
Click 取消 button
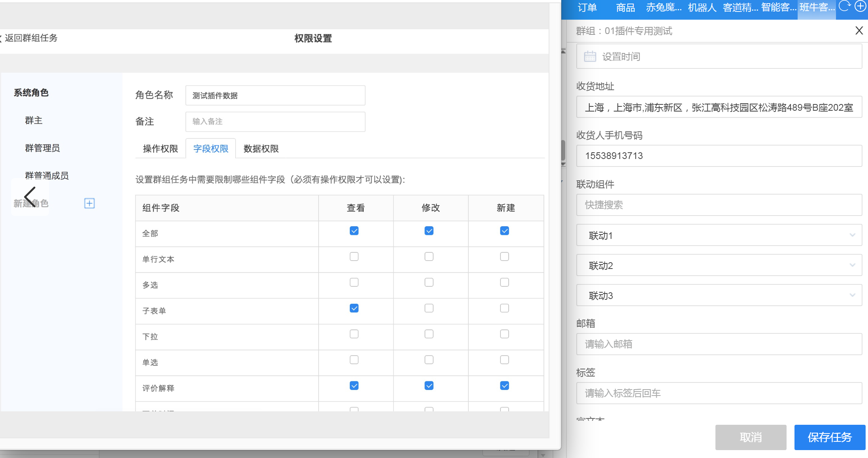(751, 437)
